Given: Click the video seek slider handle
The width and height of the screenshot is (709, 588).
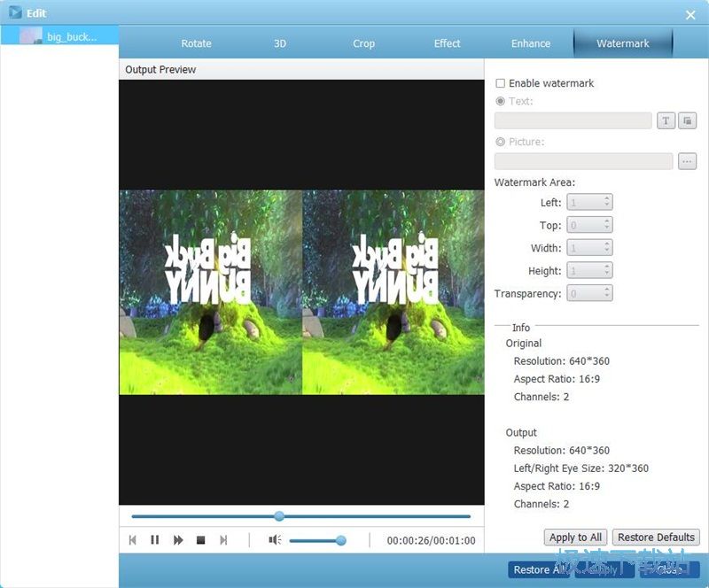Looking at the screenshot, I should (279, 515).
